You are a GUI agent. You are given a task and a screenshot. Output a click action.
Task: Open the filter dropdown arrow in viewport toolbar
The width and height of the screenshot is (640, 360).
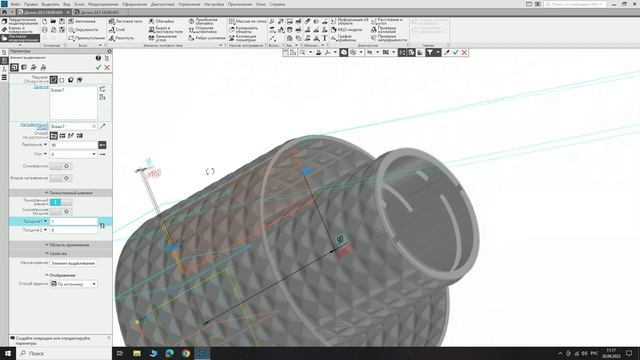pos(438,52)
